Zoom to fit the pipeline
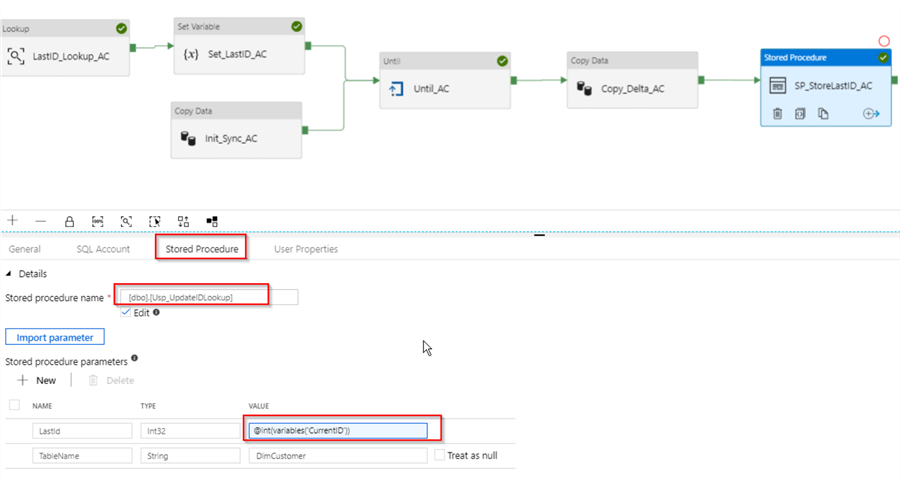This screenshot has width=900, height=483. [126, 221]
